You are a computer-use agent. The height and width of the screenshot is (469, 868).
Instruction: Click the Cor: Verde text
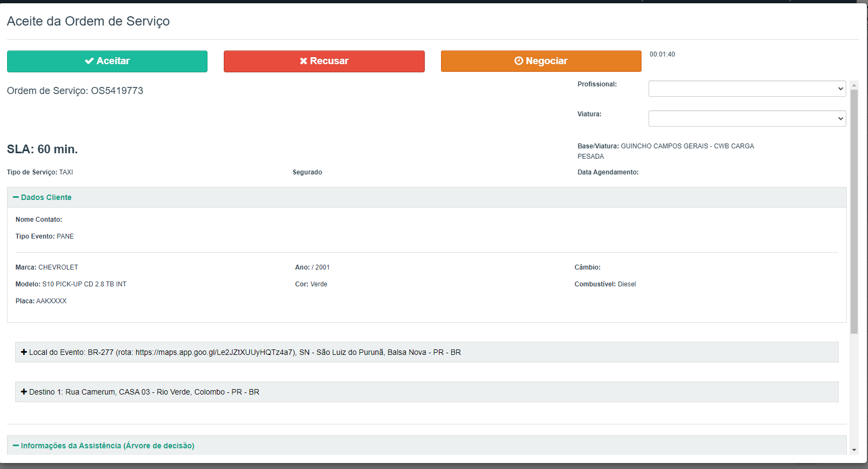[x=311, y=284]
